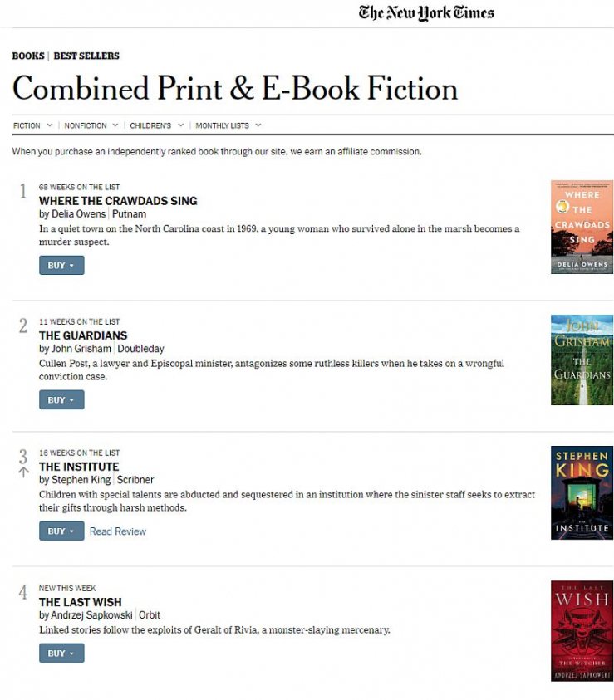Viewport: 614px width, 700px height.
Task: Click the Where the Crawdads Sing cover thumbnail
Action: tap(581, 226)
